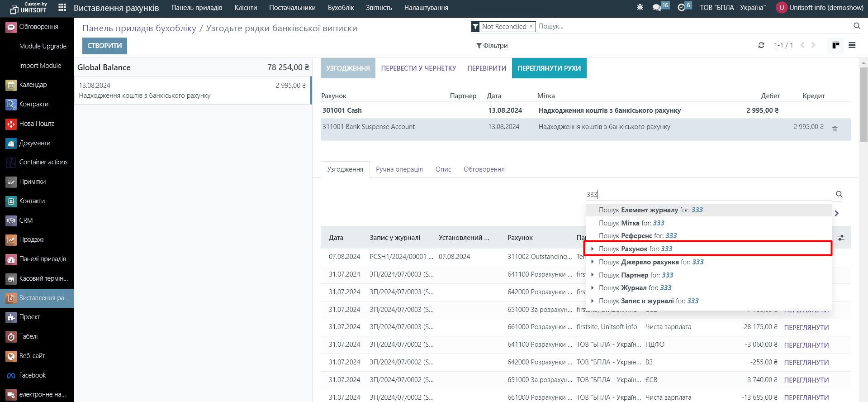Switch to kanban view icon

point(835,45)
